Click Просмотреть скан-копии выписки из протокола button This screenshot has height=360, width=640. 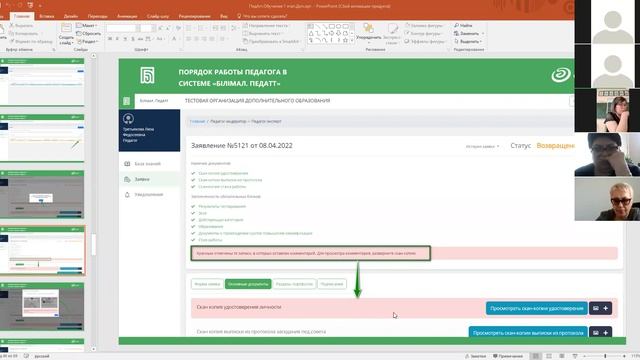[x=528, y=332]
